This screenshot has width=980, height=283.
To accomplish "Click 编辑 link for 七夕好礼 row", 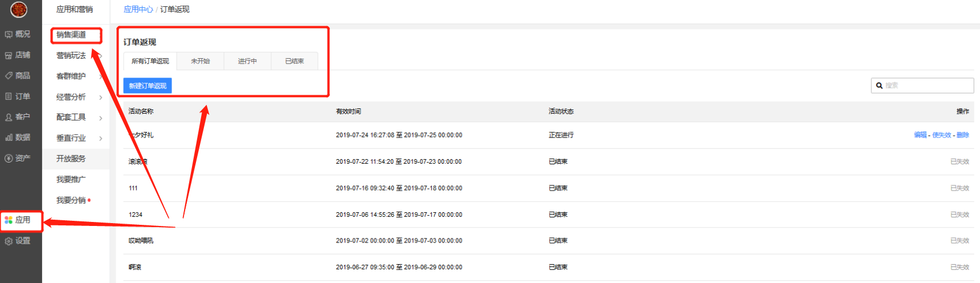I will (x=920, y=135).
